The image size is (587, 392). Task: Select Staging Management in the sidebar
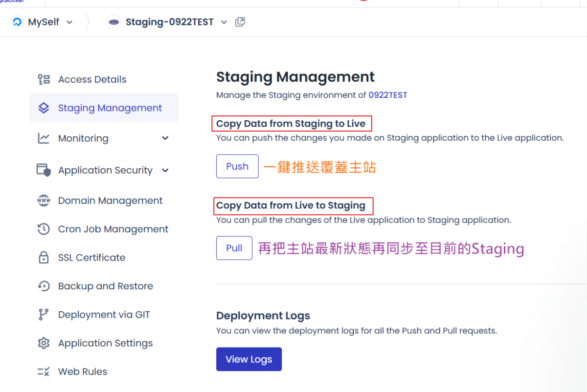110,108
